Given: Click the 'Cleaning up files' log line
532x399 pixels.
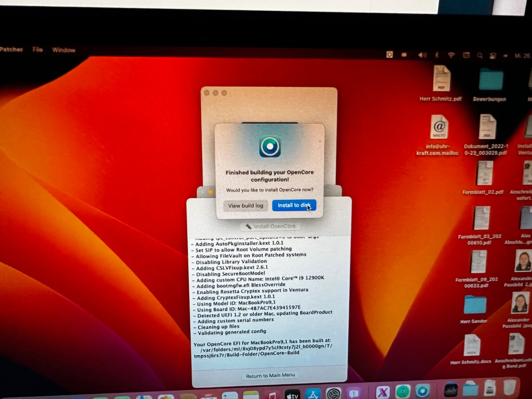Looking at the screenshot, I should (216, 327).
